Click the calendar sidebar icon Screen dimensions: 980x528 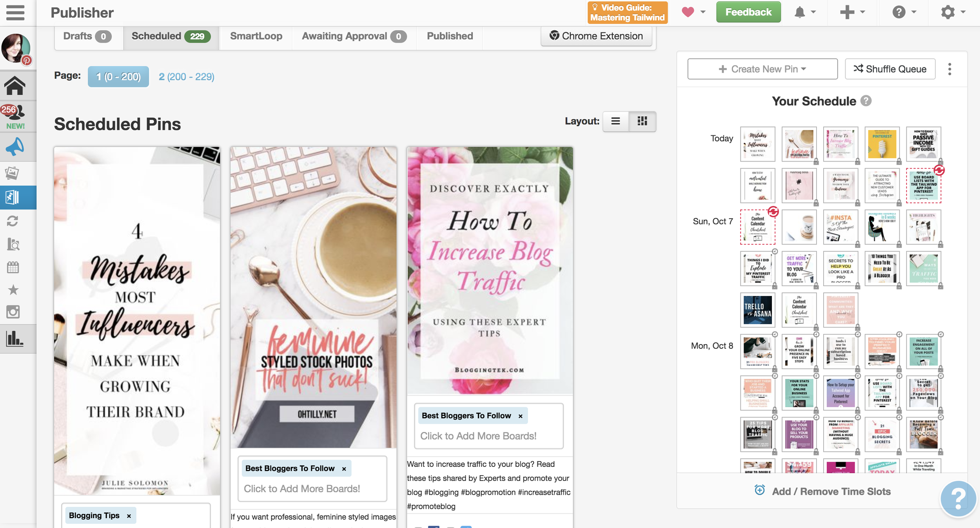click(x=13, y=267)
